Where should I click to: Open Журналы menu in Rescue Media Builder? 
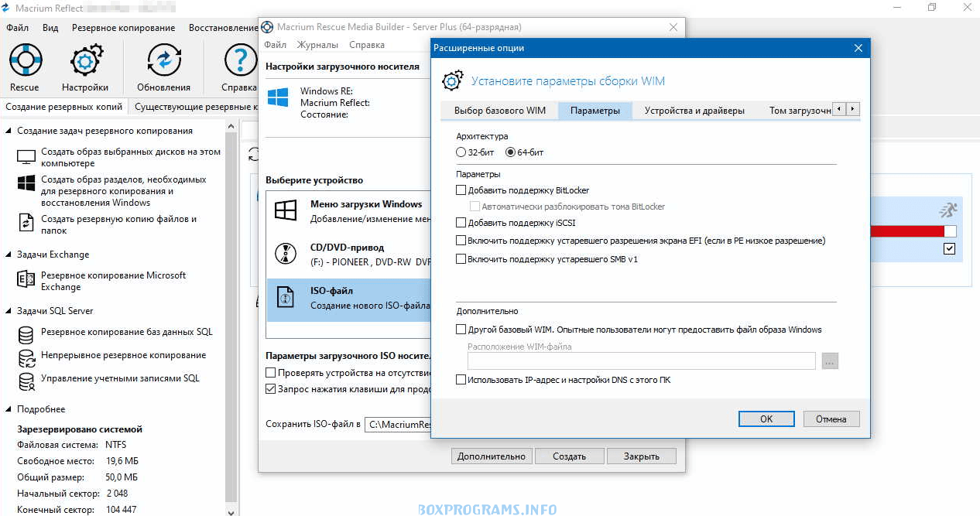(x=317, y=45)
